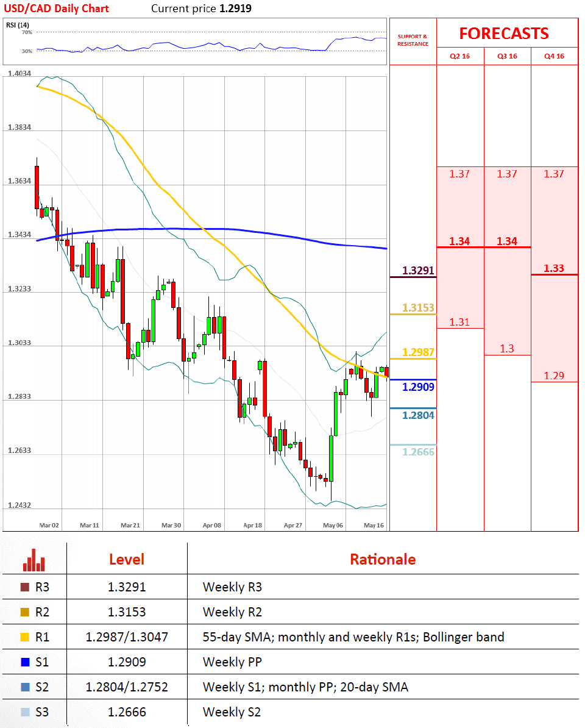Click the 1.3291 resistance level label

418,270
